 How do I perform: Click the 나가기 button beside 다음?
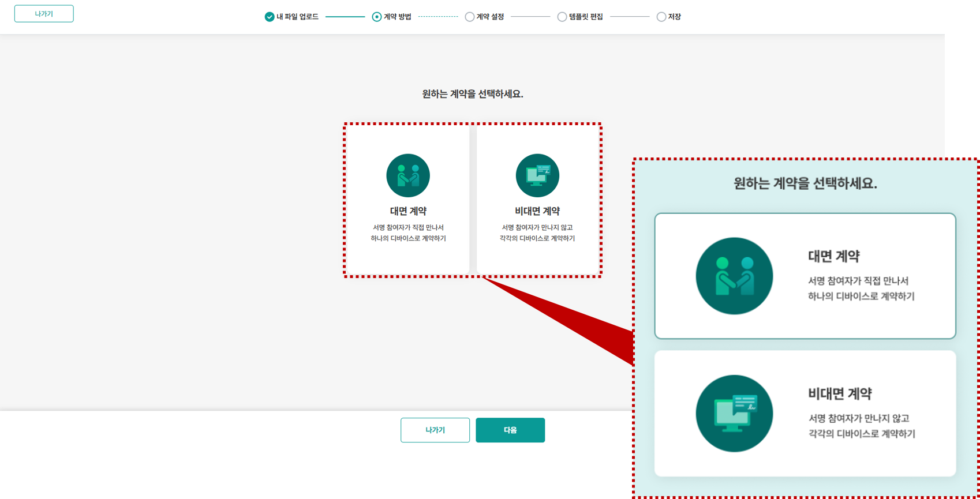pyautogui.click(x=435, y=430)
